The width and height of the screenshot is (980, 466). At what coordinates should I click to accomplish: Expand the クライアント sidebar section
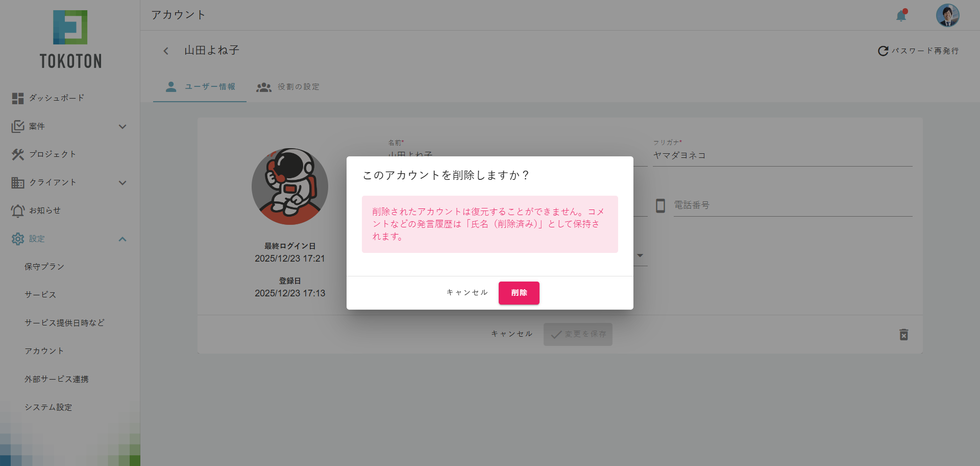tap(122, 182)
